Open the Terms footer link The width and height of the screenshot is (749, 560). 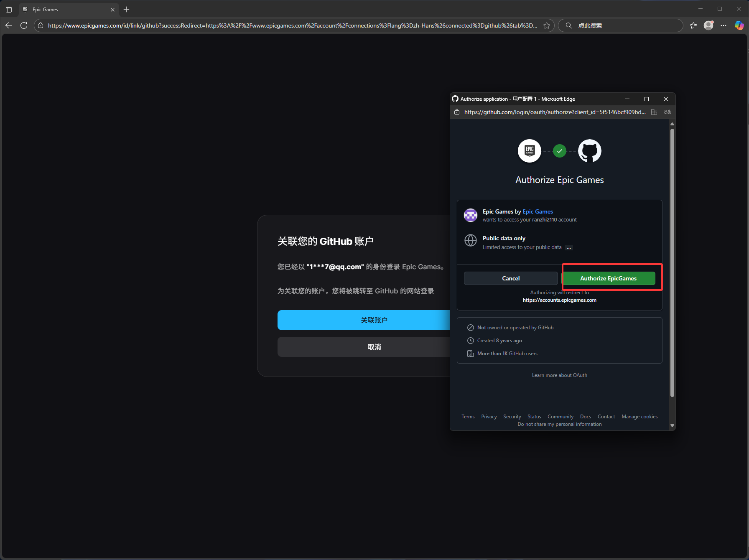468,417
